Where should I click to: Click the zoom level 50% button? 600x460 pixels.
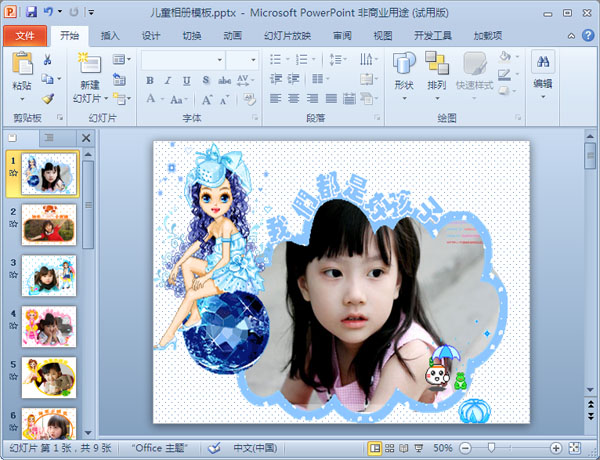pyautogui.click(x=443, y=448)
